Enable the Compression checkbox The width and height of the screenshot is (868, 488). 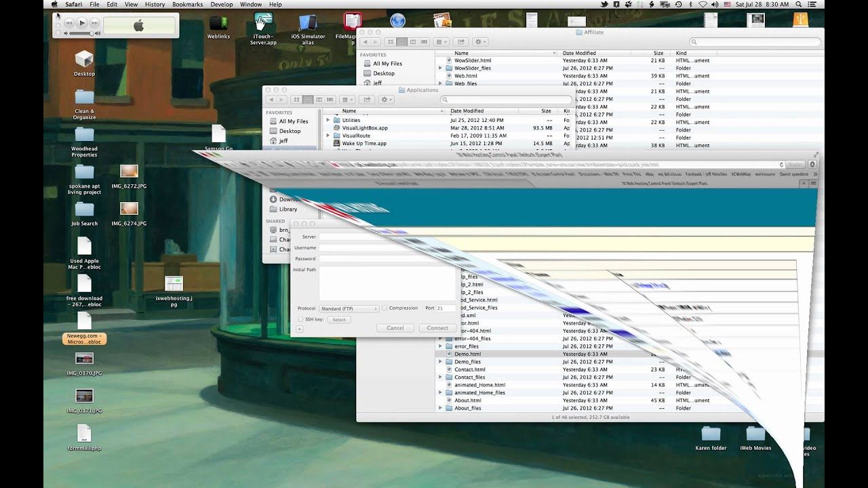click(x=384, y=308)
